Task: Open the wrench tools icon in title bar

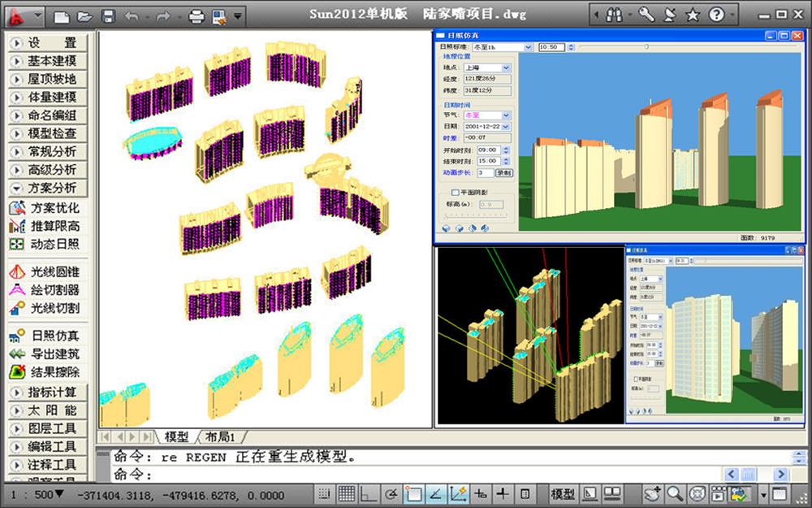Action: (646, 15)
